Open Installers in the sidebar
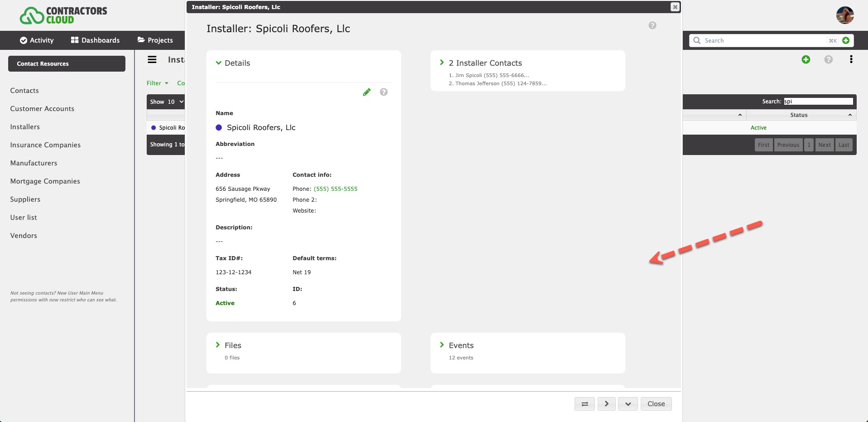This screenshot has height=422, width=868. (x=25, y=127)
